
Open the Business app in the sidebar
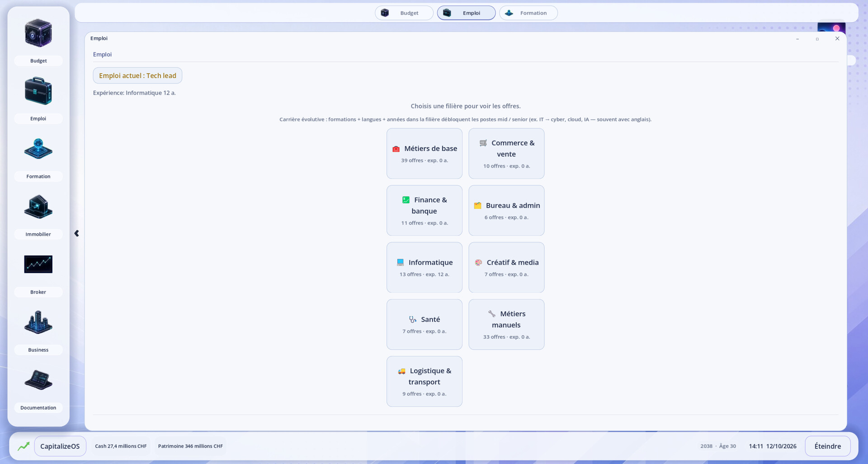pos(38,330)
